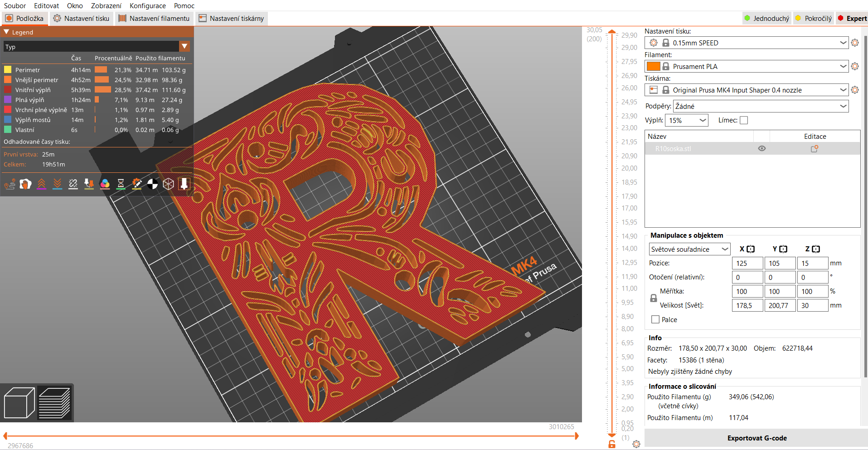
Task: Check the Palce unit checkbox
Action: [655, 319]
